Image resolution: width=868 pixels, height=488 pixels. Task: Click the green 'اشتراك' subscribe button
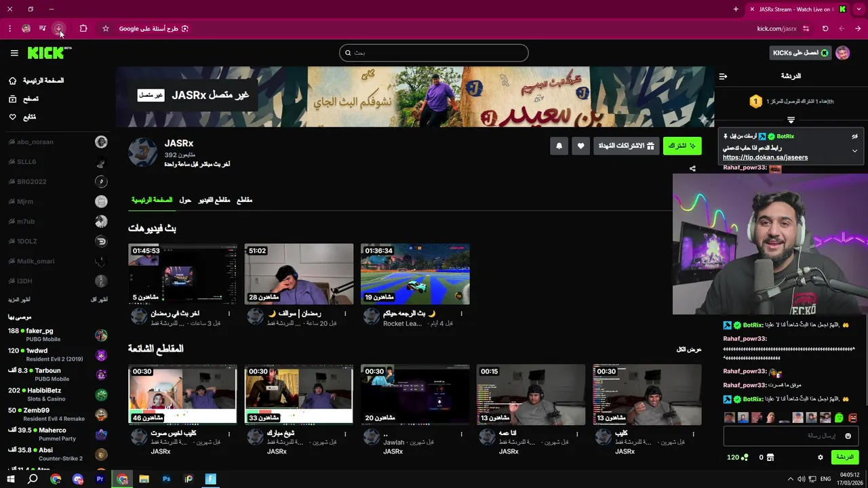pyautogui.click(x=682, y=146)
